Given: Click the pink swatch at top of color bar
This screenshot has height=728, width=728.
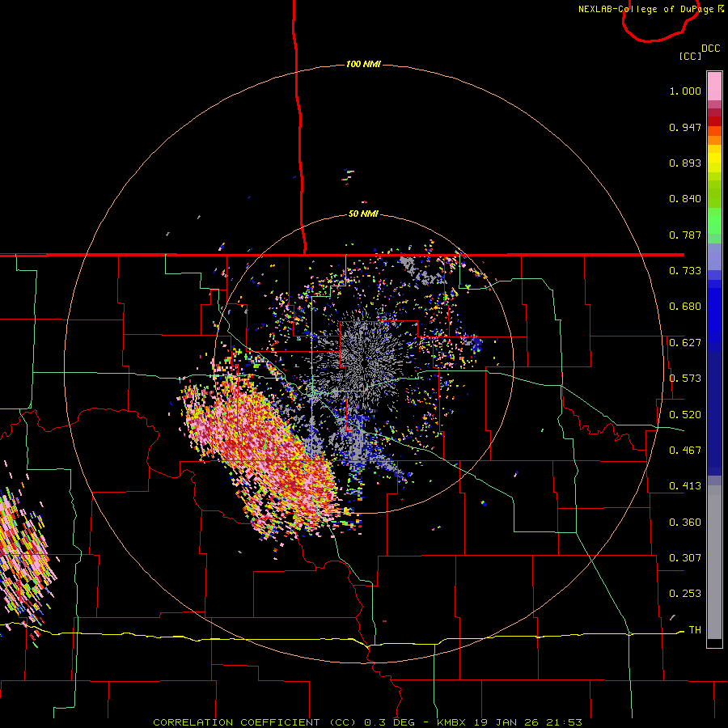Looking at the screenshot, I should [714, 87].
